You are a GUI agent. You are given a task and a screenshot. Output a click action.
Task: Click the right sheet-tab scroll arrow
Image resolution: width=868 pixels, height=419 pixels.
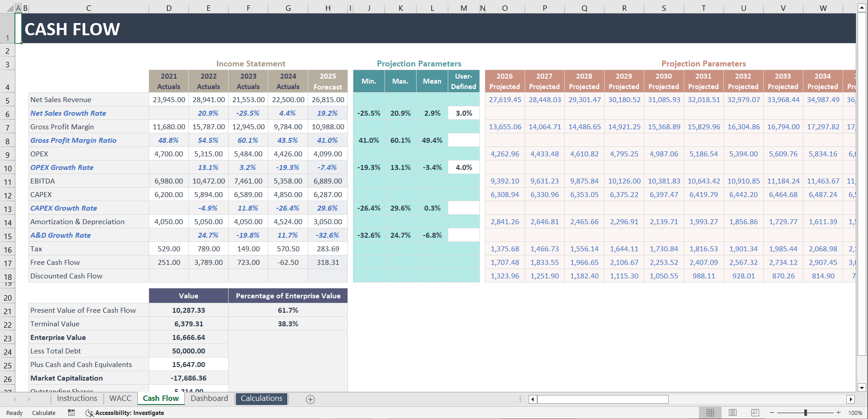coord(29,399)
